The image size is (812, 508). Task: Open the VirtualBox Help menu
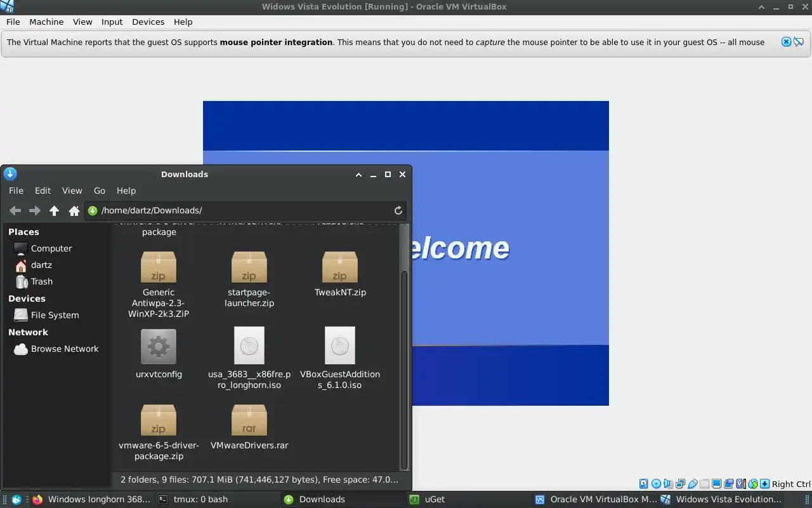tap(183, 22)
